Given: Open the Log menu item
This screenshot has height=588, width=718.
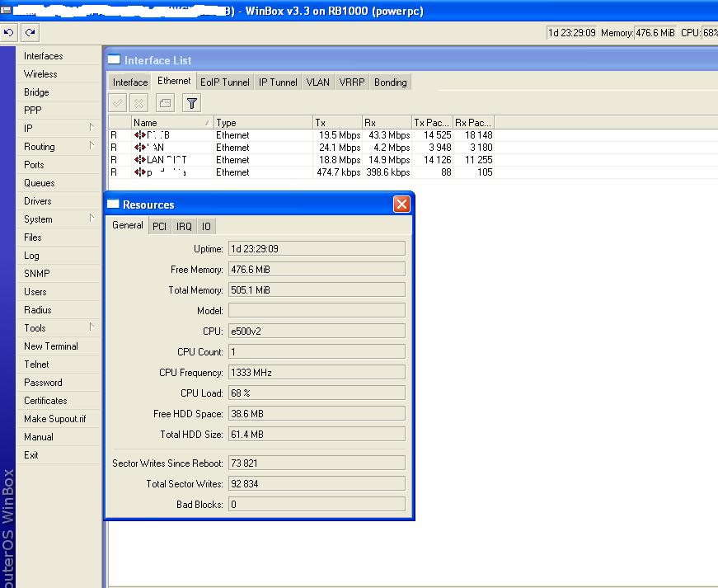Looking at the screenshot, I should 59,256.
